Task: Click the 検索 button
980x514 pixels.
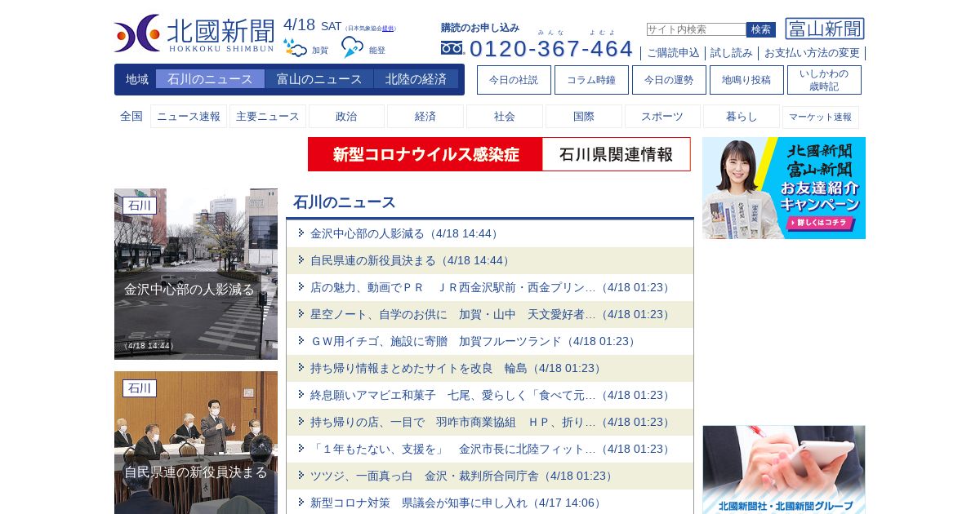Action: (x=761, y=29)
